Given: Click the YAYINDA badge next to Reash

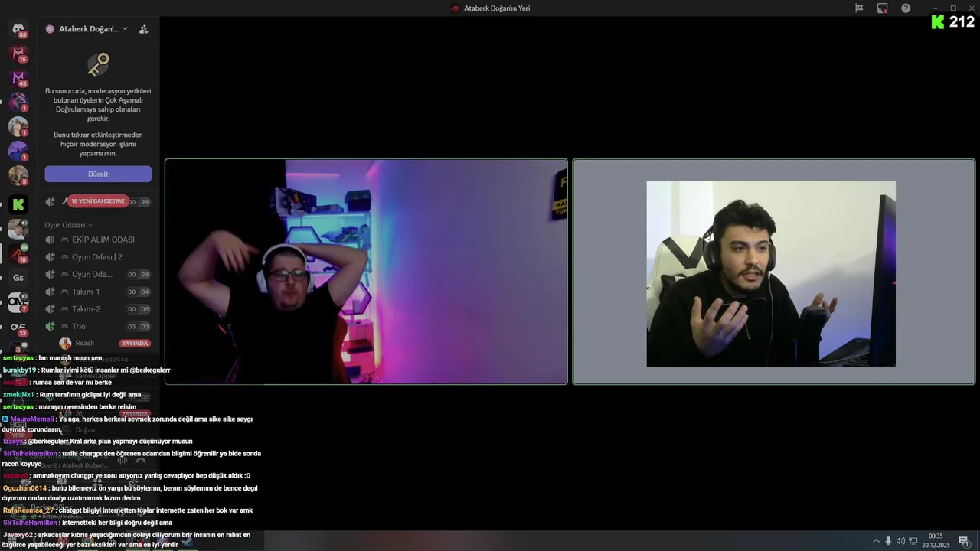Looking at the screenshot, I should tap(134, 343).
